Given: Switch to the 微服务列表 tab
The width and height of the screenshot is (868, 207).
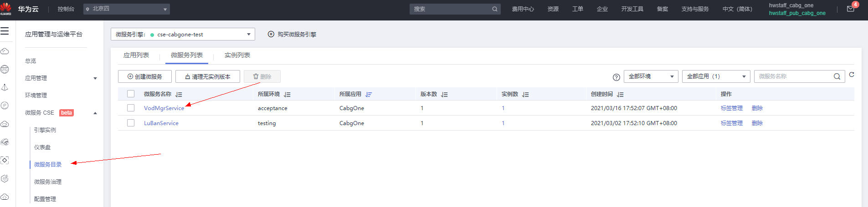Looking at the screenshot, I should (x=187, y=55).
